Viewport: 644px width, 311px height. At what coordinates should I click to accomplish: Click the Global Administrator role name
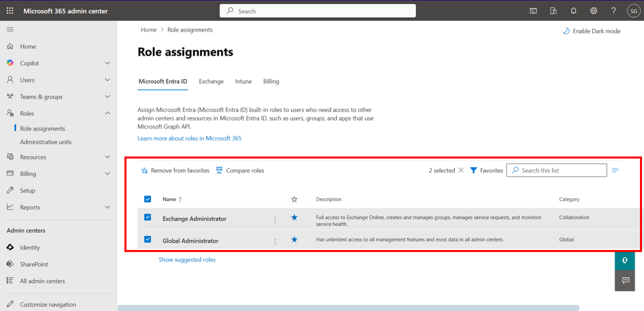[190, 241]
